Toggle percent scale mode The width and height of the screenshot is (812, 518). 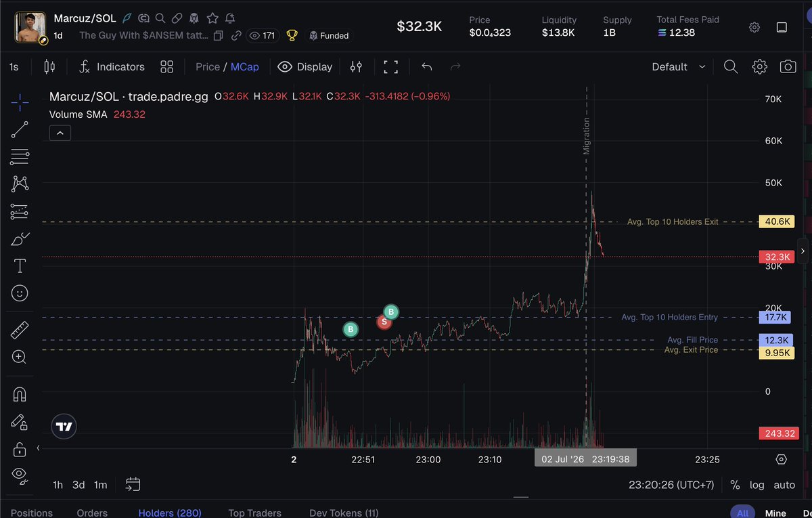735,485
